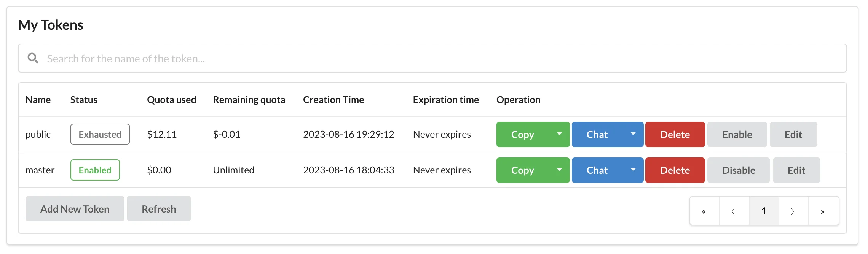This screenshot has width=868, height=254.
Task: Copy the master token
Action: 522,170
